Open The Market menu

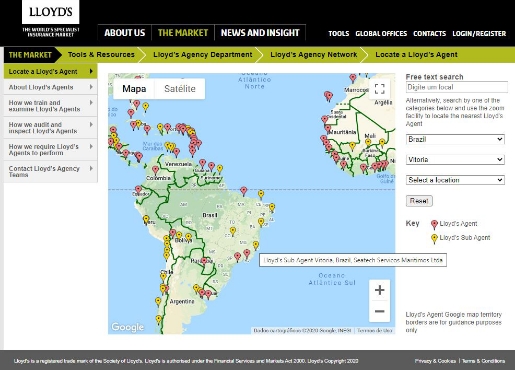(x=183, y=33)
